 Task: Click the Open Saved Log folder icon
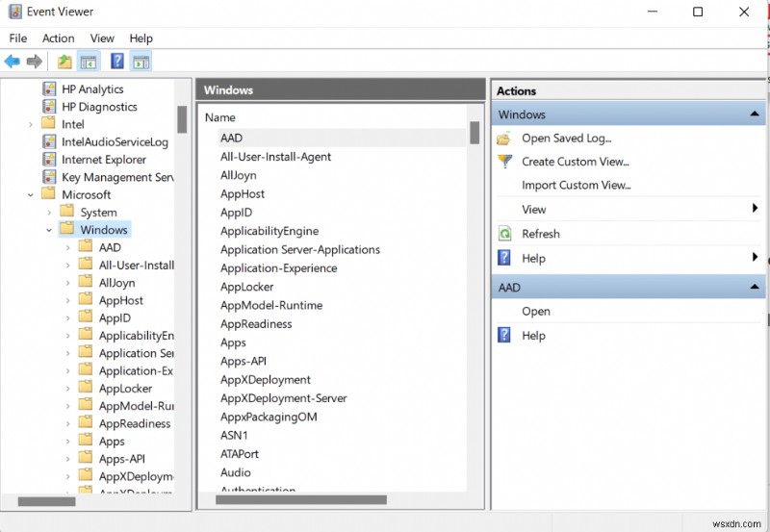point(504,139)
